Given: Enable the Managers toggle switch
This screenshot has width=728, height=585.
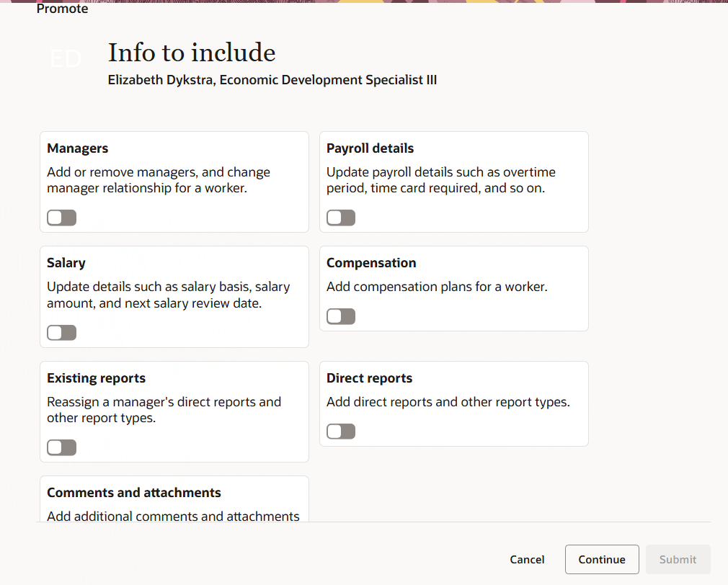Looking at the screenshot, I should [x=61, y=217].
